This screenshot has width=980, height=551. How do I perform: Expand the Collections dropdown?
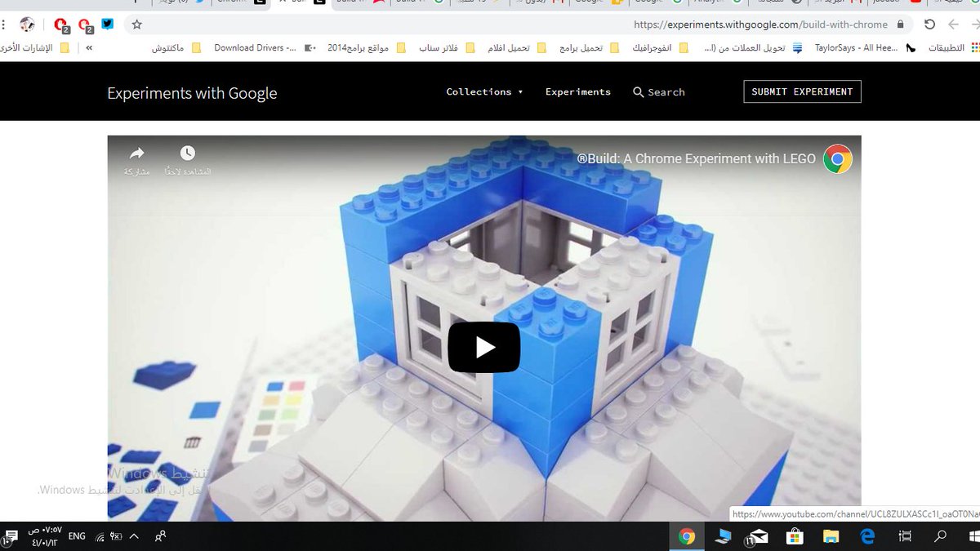[x=484, y=91]
